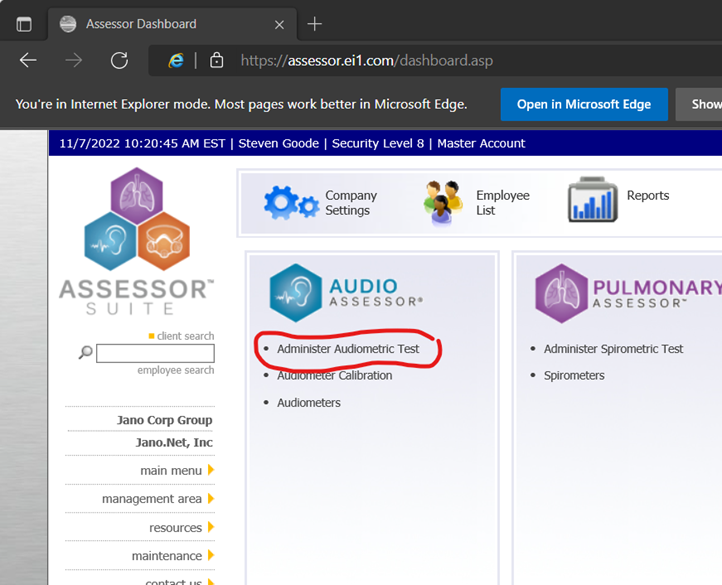Open Audiometer Calibration link

pos(334,375)
